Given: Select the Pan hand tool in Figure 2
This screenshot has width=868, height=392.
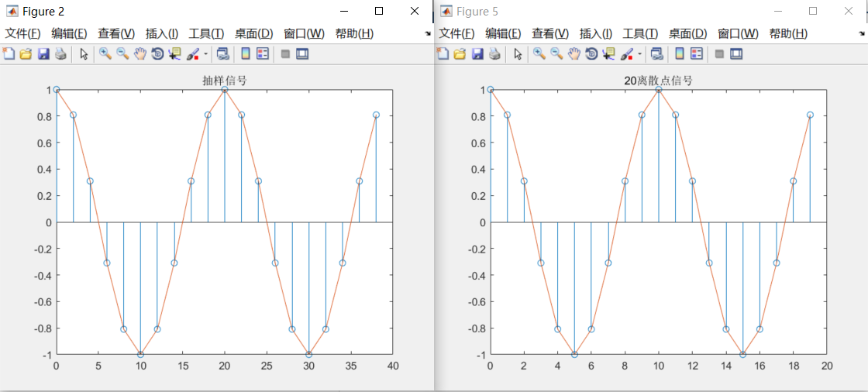Looking at the screenshot, I should pyautogui.click(x=140, y=53).
